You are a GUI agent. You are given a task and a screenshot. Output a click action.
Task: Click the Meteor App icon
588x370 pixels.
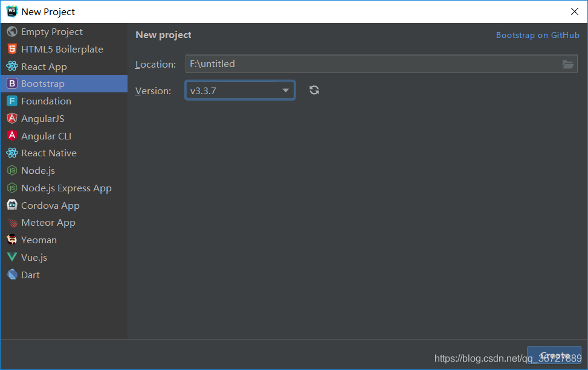(12, 223)
